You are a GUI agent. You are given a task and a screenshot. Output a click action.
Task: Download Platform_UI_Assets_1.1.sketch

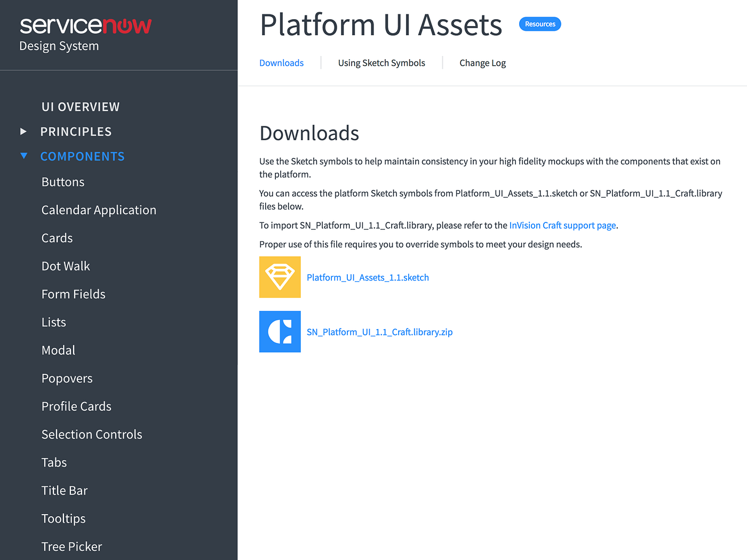[367, 277]
